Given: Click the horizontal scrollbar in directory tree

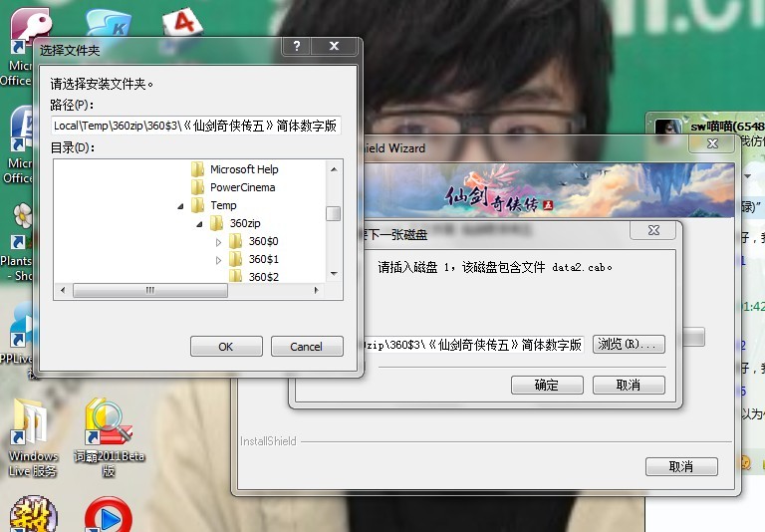Looking at the screenshot, I should 149,290.
